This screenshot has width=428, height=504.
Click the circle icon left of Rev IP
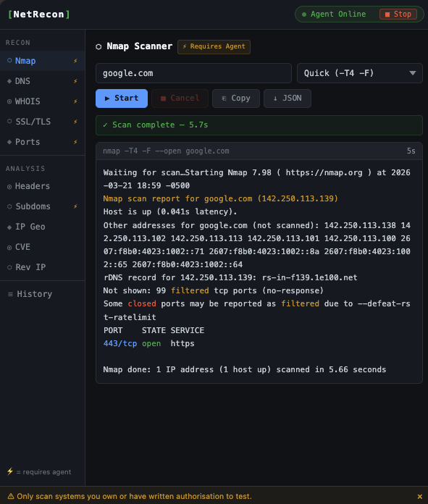(x=9, y=267)
